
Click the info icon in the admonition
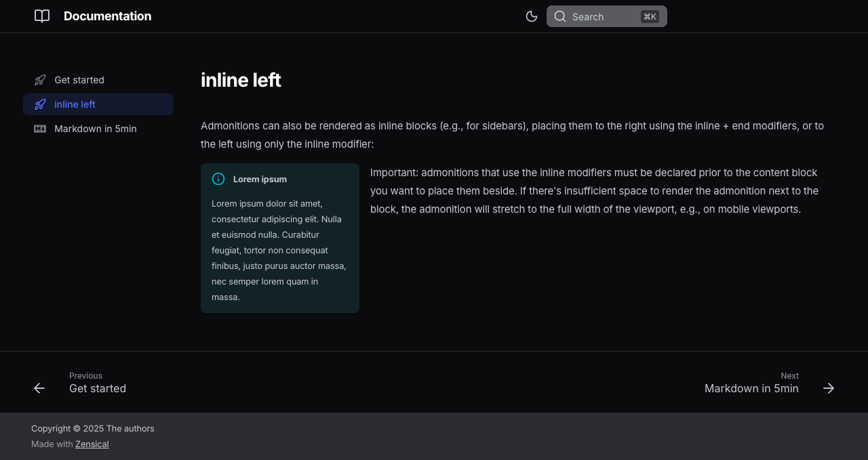click(218, 179)
